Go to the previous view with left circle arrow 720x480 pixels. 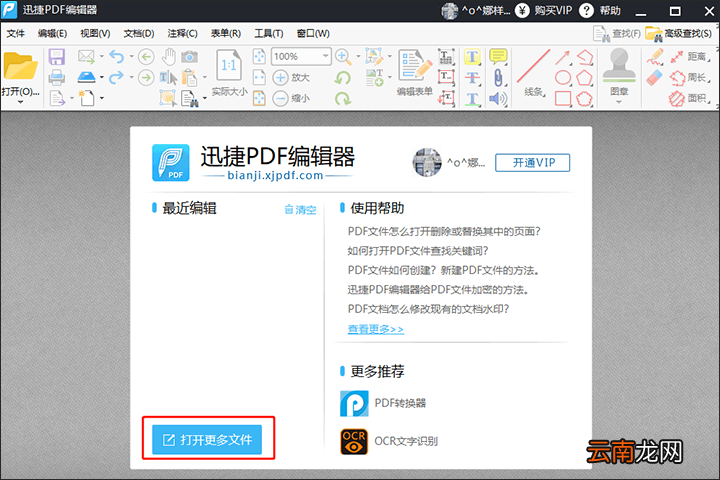click(146, 56)
